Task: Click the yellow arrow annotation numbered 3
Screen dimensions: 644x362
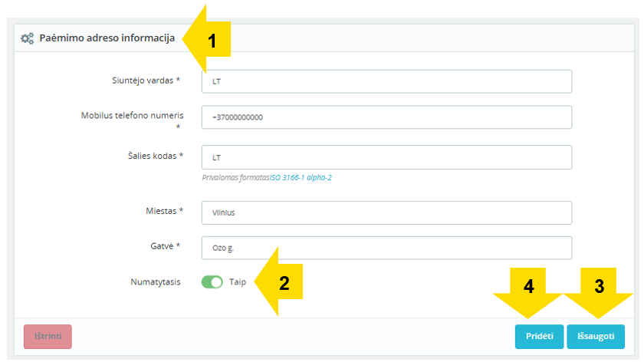Action: point(599,292)
